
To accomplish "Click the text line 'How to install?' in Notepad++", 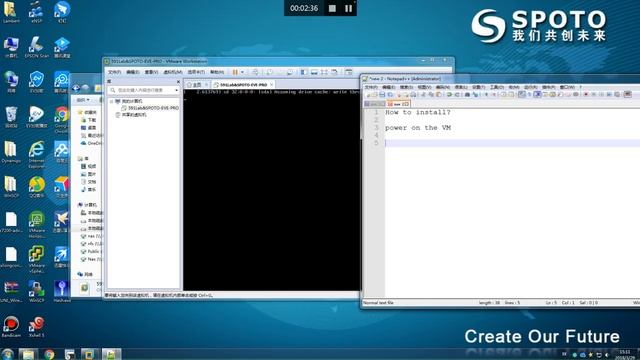I will coord(418,112).
